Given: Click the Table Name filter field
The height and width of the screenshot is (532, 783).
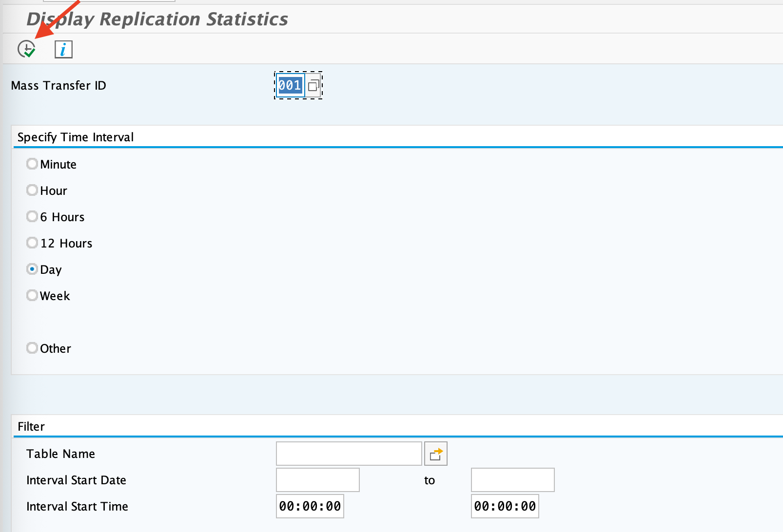Looking at the screenshot, I should [348, 453].
